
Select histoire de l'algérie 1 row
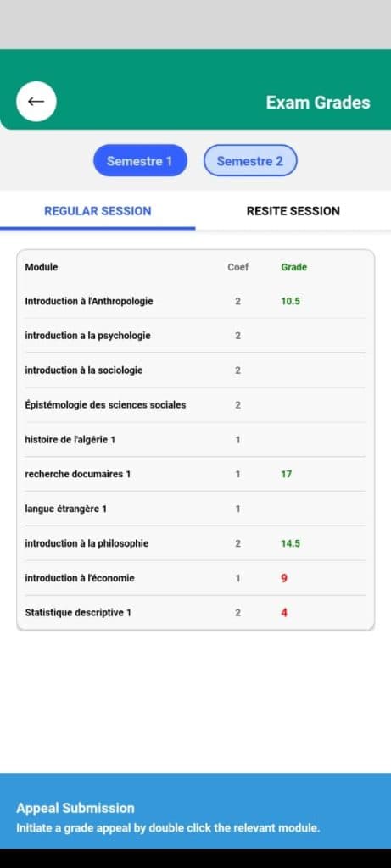click(x=195, y=440)
